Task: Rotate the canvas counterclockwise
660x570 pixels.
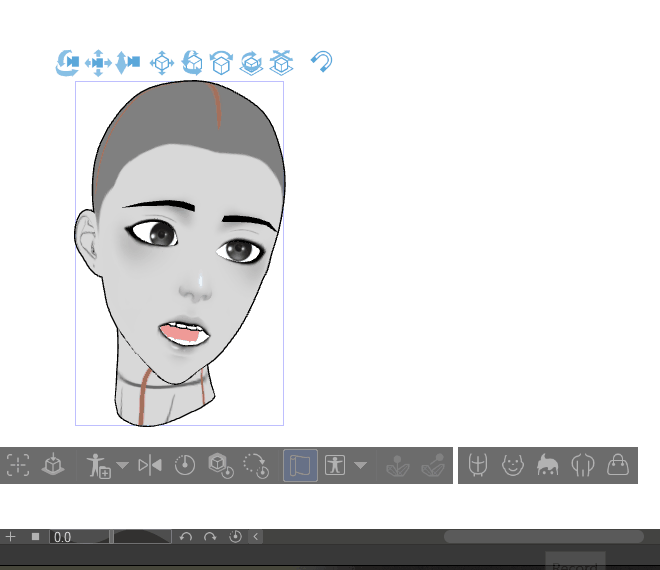Action: click(186, 537)
